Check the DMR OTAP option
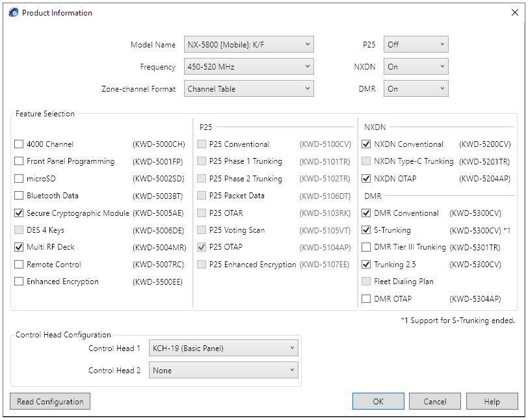 click(366, 299)
